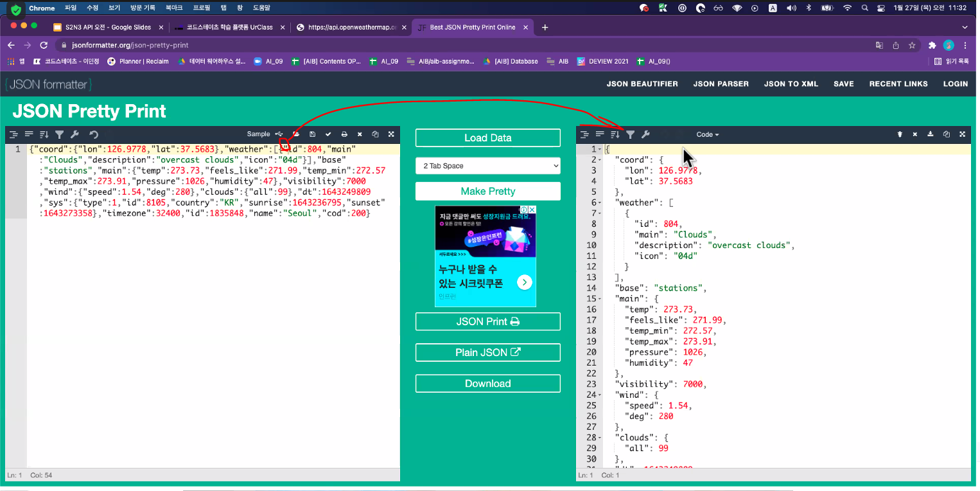
Task: Click the sort icon in left editor toolbar
Action: point(44,134)
